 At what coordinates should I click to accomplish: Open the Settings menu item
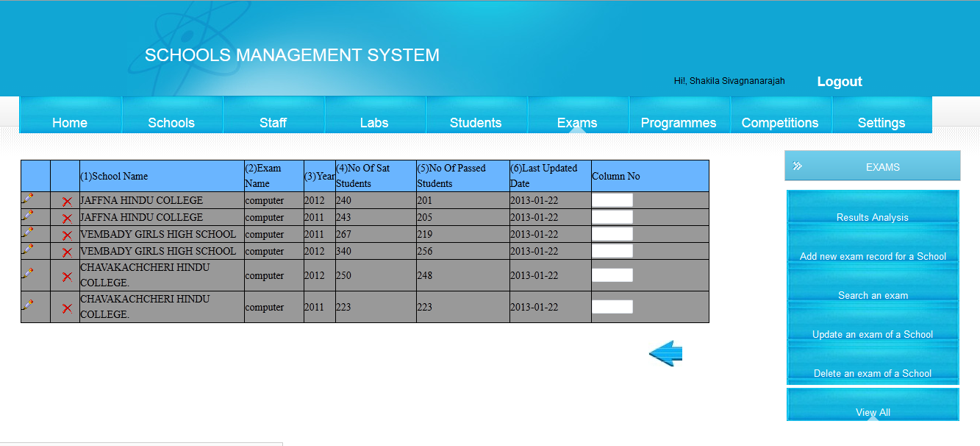click(x=881, y=122)
